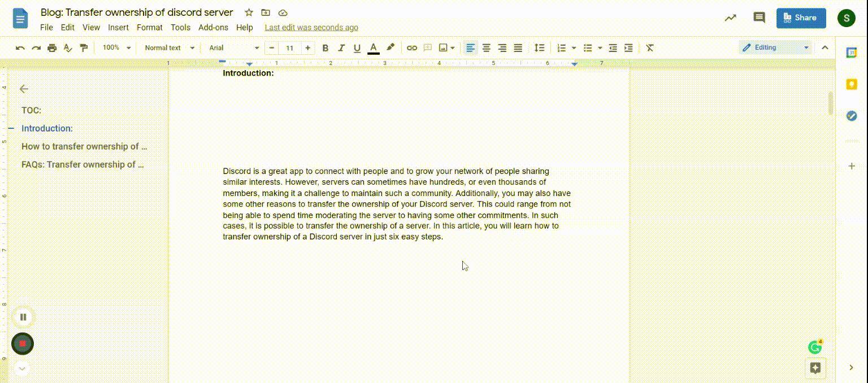This screenshot has width=868, height=383.
Task: Open image options dropdown arrow
Action: point(453,48)
